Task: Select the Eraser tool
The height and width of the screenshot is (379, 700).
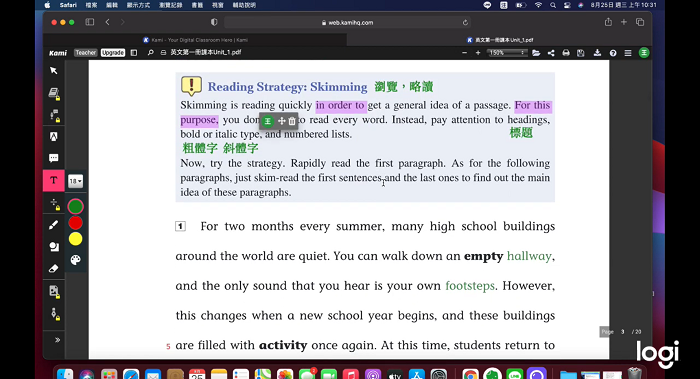Action: pos(54,269)
